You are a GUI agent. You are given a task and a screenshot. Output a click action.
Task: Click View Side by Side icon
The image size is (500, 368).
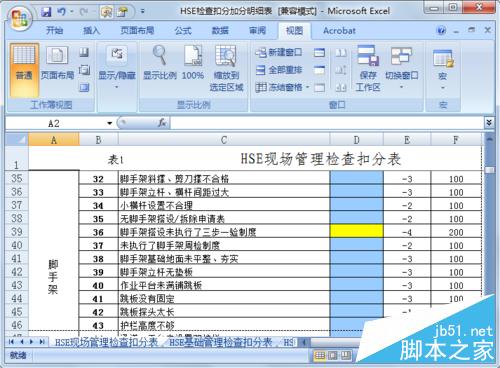tap(341, 52)
